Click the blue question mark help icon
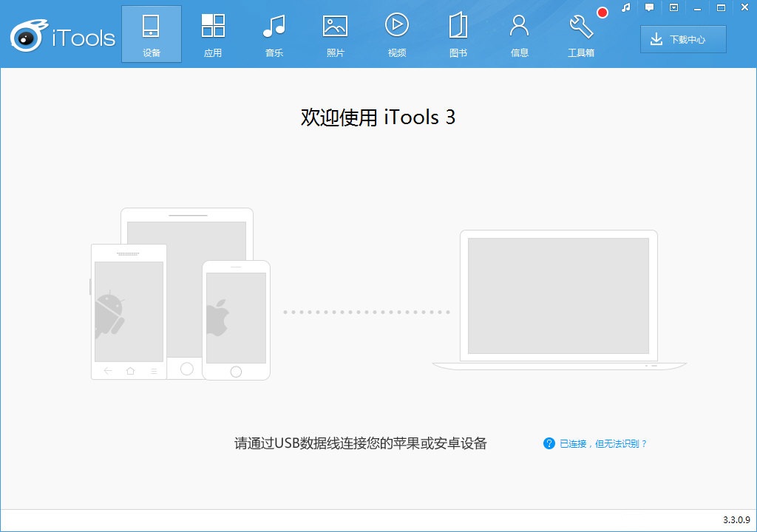757x532 pixels. (x=549, y=443)
